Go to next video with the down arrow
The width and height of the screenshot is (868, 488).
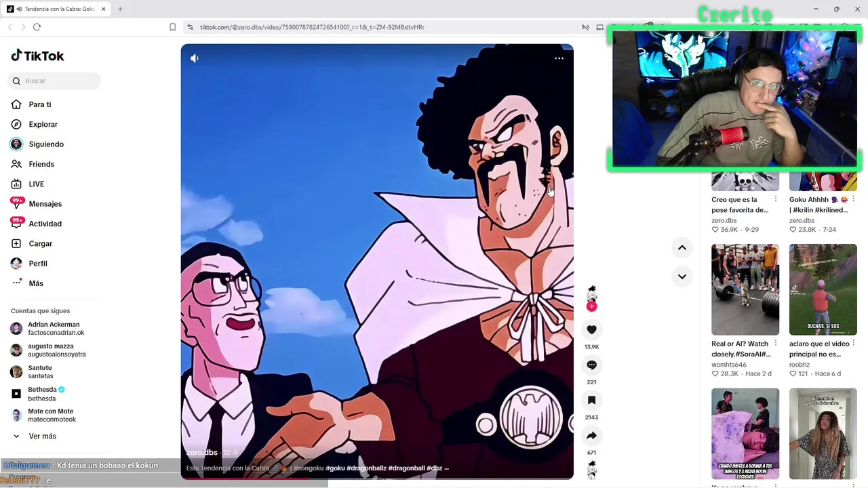(x=682, y=276)
